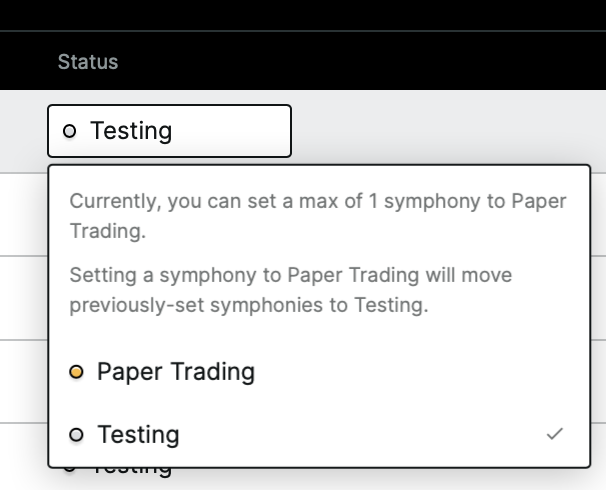Click the word Testing inside the status box

pos(131,131)
